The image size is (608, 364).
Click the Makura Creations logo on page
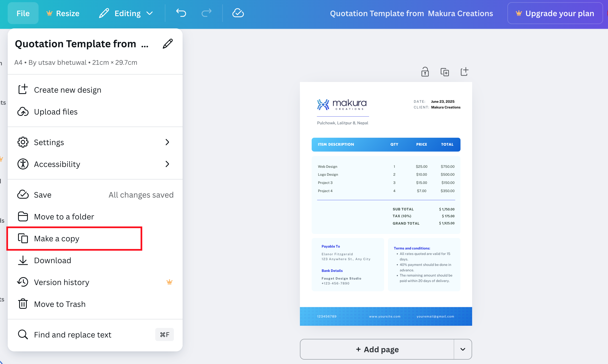click(x=342, y=105)
